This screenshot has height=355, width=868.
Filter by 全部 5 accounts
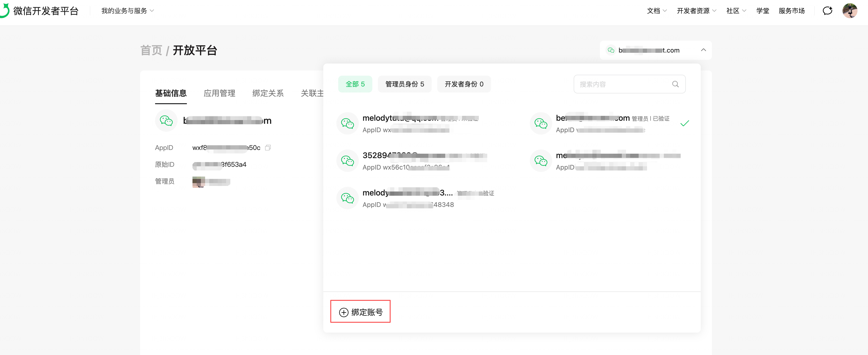tap(355, 84)
